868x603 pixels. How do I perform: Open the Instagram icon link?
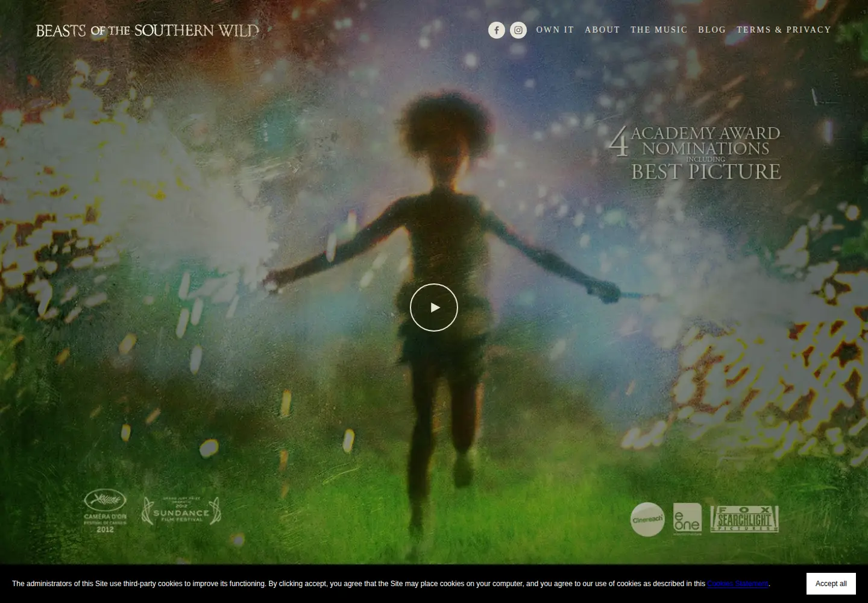518,30
